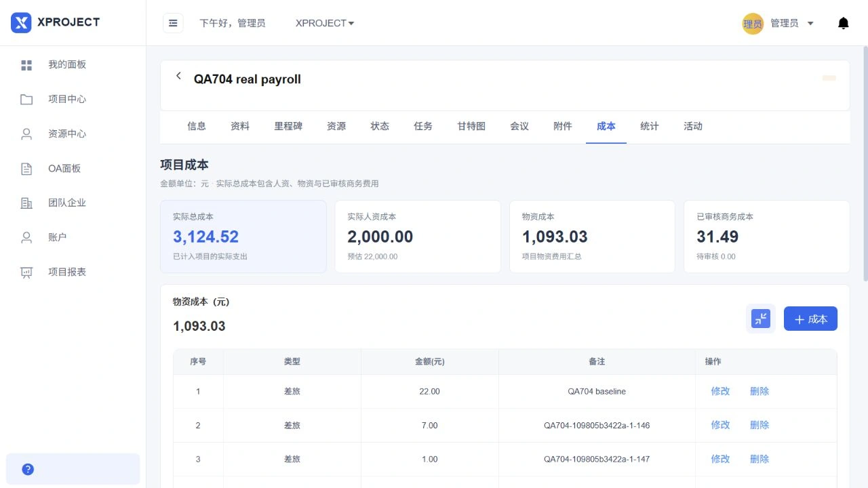Click 删除 for the row ending 1-147

coord(759,459)
